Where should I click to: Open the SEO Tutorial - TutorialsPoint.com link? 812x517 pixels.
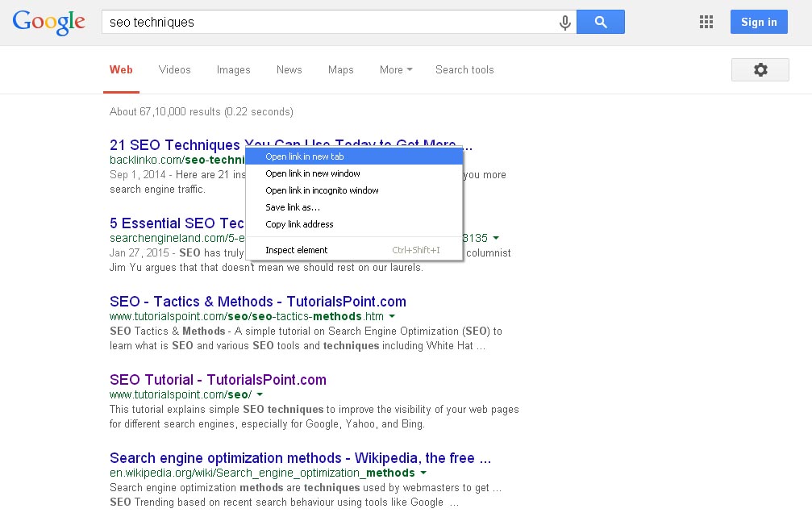coord(218,380)
